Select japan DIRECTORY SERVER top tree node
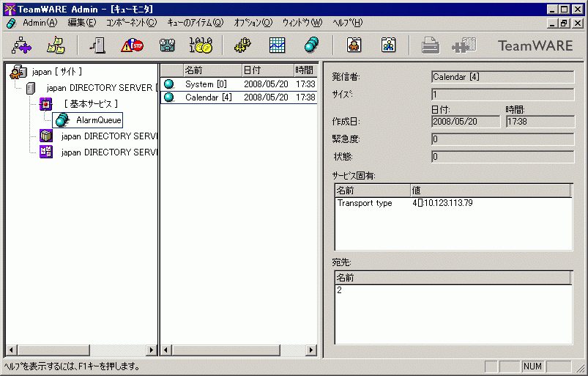 coord(101,88)
